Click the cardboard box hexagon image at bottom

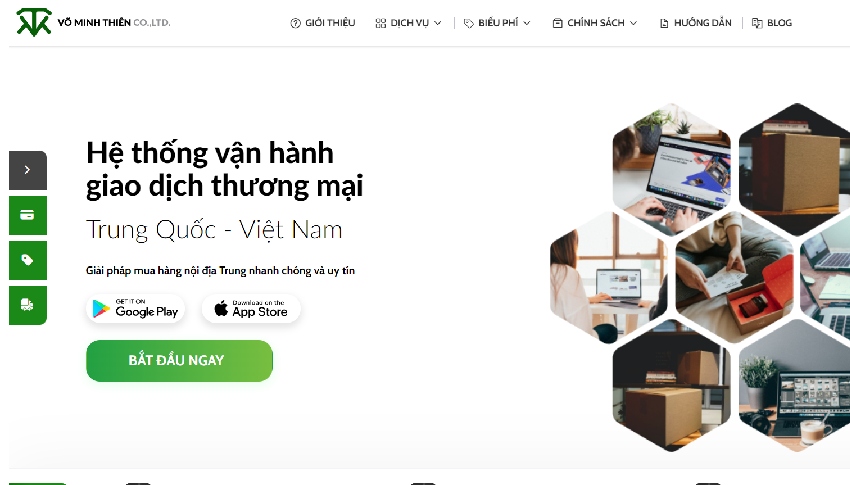[x=672, y=385]
